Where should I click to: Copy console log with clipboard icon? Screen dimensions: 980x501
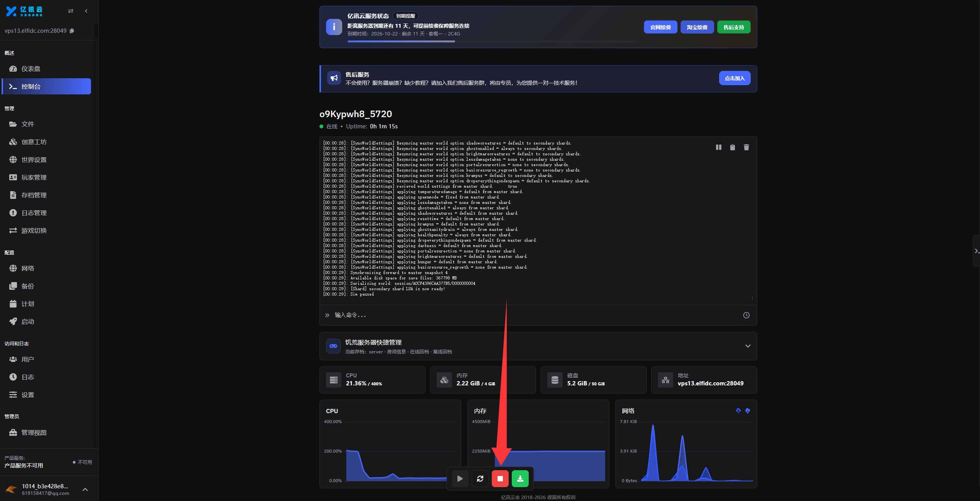(733, 147)
